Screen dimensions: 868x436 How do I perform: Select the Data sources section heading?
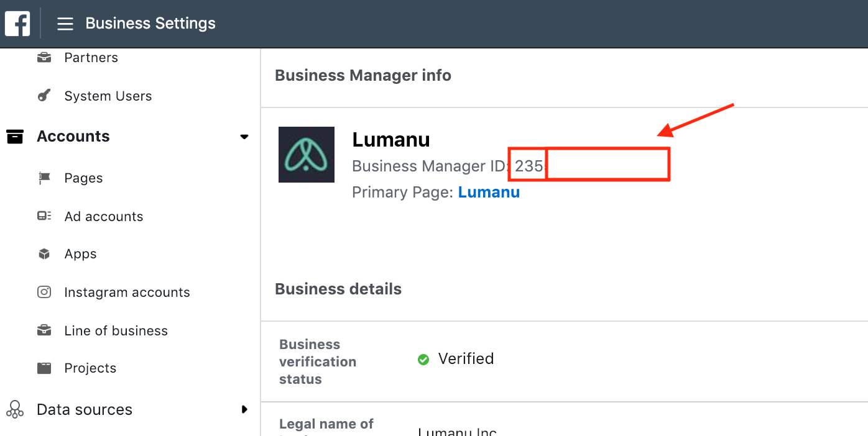click(85, 409)
